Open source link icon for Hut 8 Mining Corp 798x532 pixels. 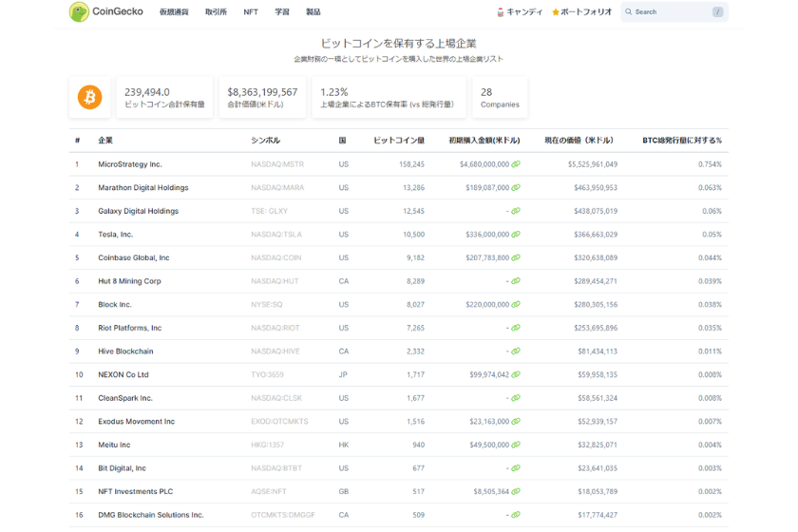(x=516, y=281)
